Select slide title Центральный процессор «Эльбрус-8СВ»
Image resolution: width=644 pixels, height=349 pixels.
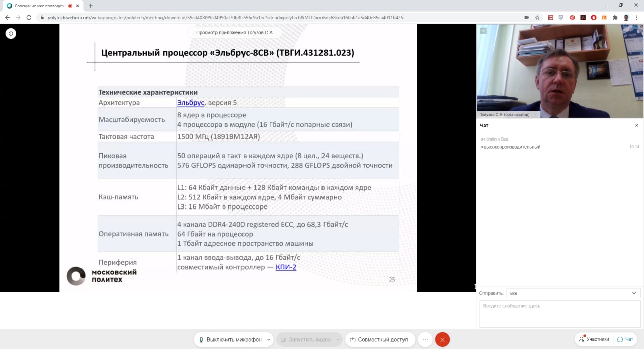[x=227, y=52]
